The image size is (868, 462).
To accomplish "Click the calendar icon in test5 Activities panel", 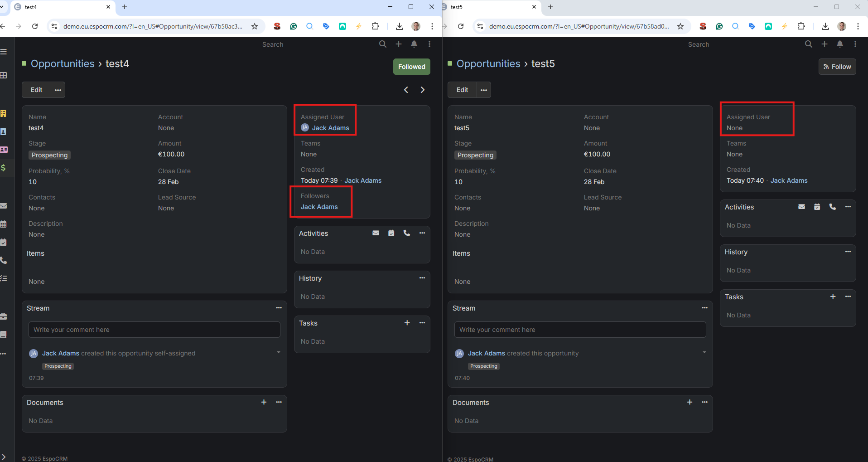I will click(x=817, y=207).
